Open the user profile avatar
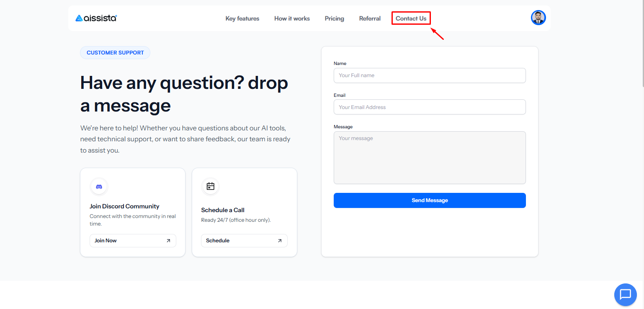This screenshot has width=644, height=309. coord(538,18)
